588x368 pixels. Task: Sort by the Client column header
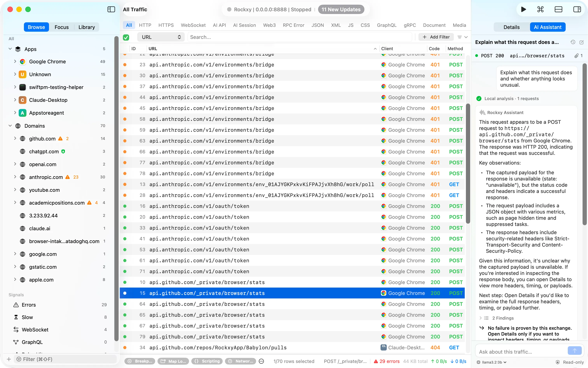(403, 49)
